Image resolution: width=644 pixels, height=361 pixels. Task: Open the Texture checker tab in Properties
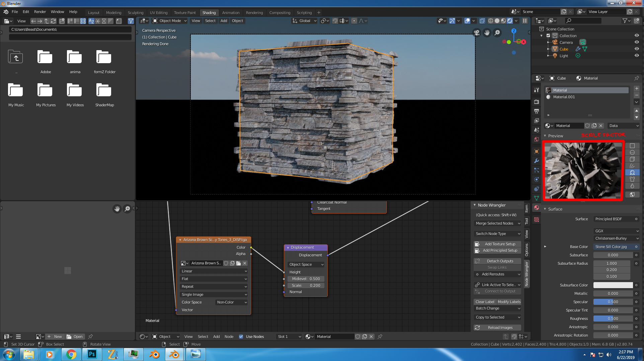(537, 220)
